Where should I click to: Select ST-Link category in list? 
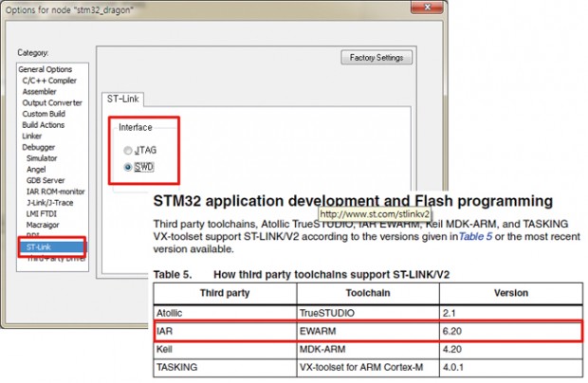[52, 247]
